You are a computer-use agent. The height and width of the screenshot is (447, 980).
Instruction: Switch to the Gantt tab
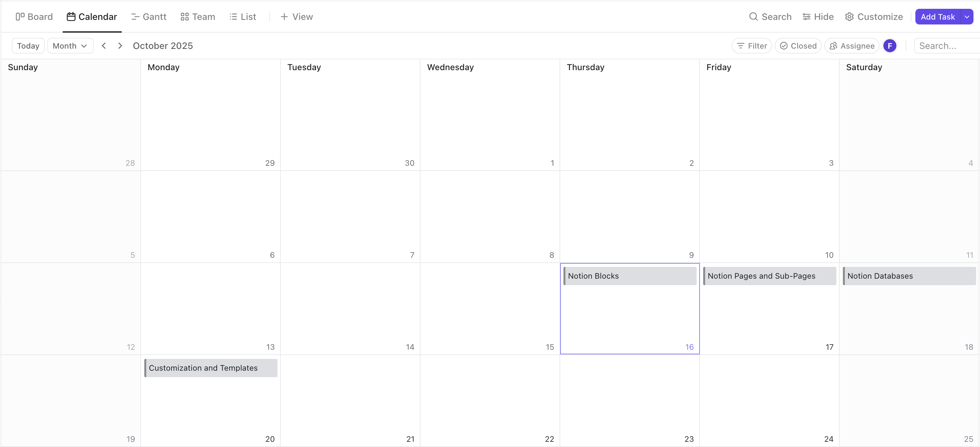click(149, 17)
